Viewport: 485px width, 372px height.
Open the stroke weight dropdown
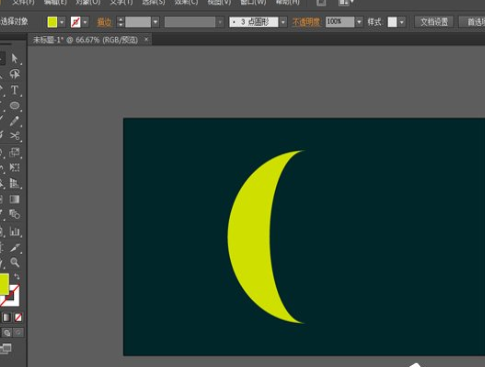tap(155, 22)
